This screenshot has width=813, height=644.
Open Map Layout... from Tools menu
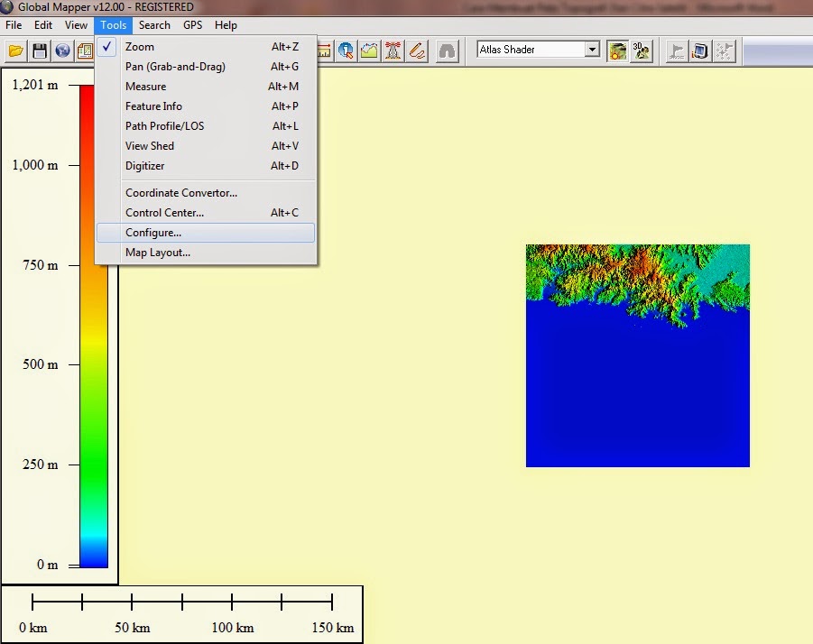click(206, 253)
